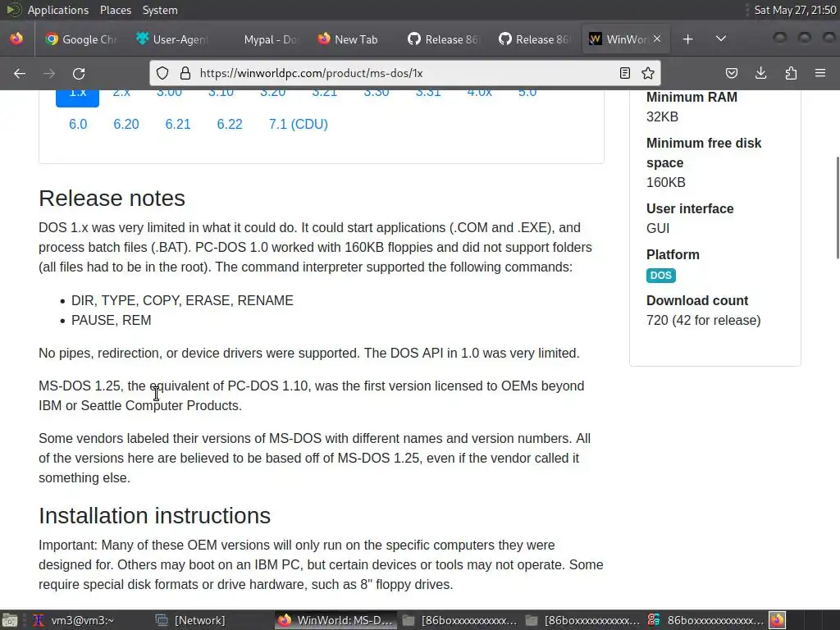Switch to the first Release 86 GitHub tab
840x630 pixels.
[445, 39]
